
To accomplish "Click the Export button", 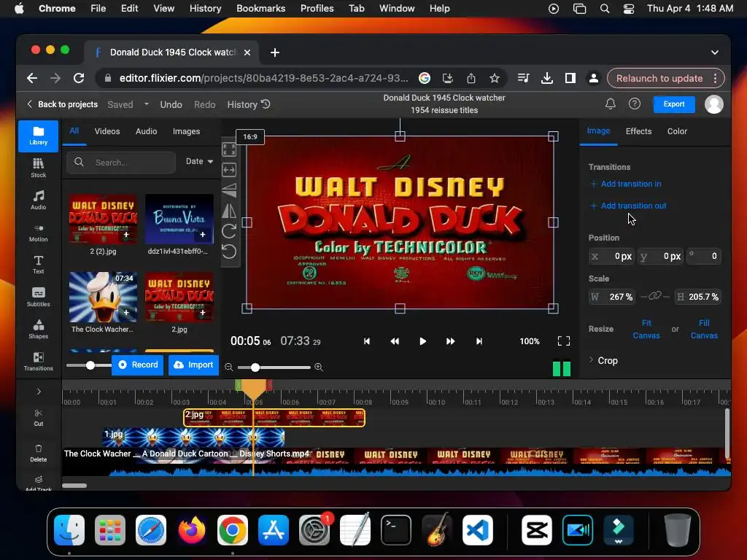I will pyautogui.click(x=673, y=104).
